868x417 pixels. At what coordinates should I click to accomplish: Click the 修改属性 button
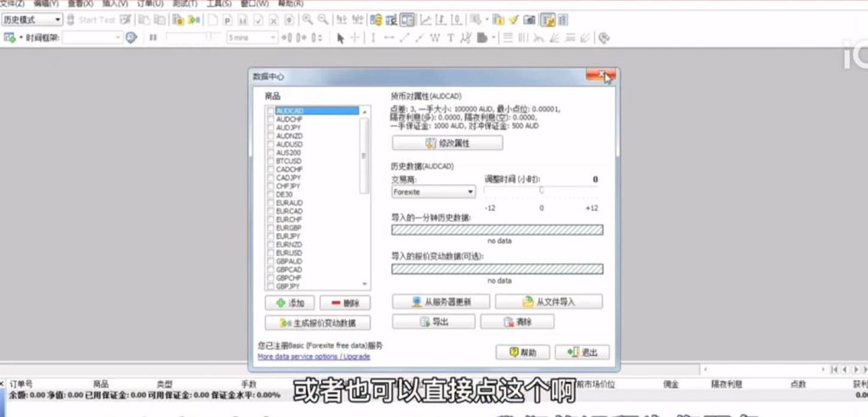click(x=448, y=143)
